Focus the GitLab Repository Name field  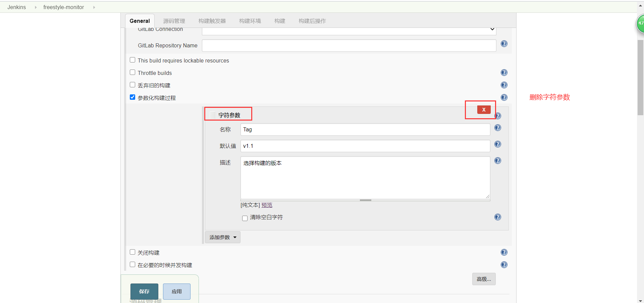(x=349, y=45)
